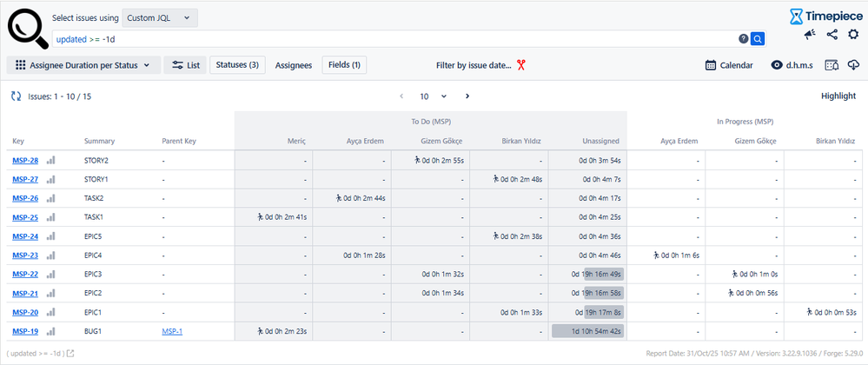Open the Fields (1) selector
Image resolution: width=868 pixels, height=365 pixels.
coord(344,65)
